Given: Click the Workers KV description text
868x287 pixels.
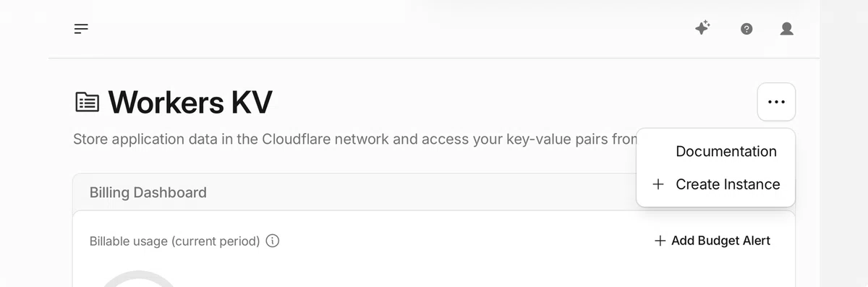Looking at the screenshot, I should (x=354, y=139).
